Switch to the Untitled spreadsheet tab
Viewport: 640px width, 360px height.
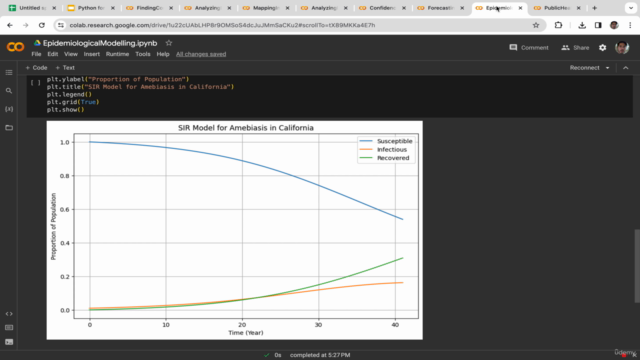(32, 8)
